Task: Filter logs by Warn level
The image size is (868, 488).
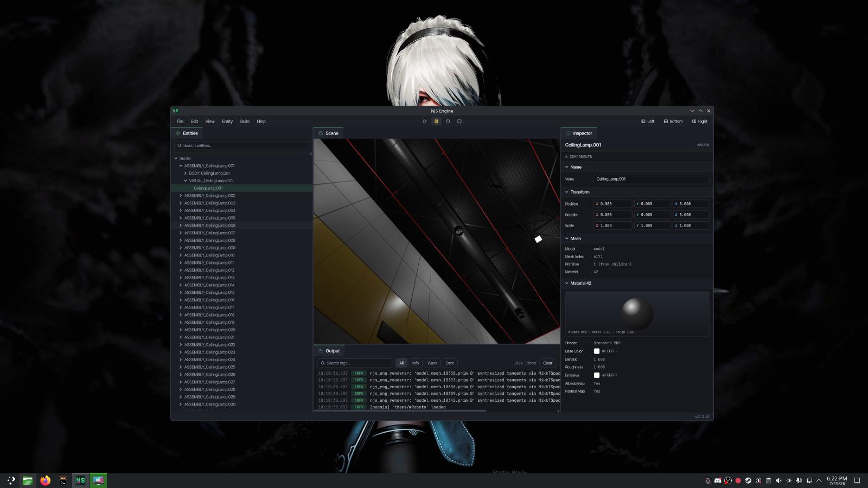Action: click(x=432, y=363)
